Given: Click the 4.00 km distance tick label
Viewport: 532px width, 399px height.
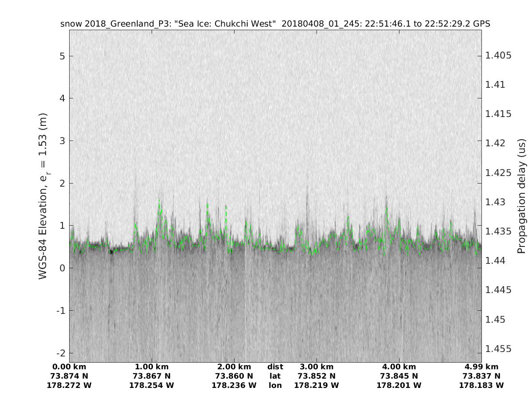Looking at the screenshot, I should pyautogui.click(x=399, y=367).
